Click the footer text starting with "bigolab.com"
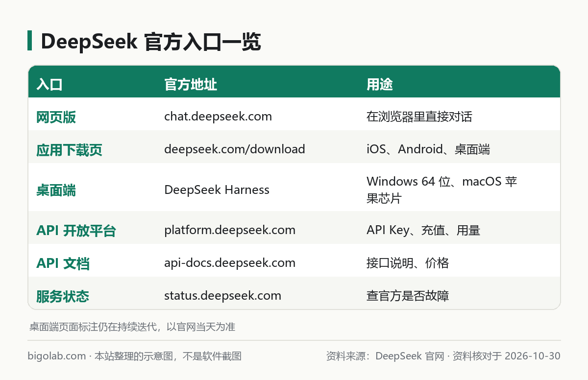The image size is (588, 380). [x=135, y=356]
